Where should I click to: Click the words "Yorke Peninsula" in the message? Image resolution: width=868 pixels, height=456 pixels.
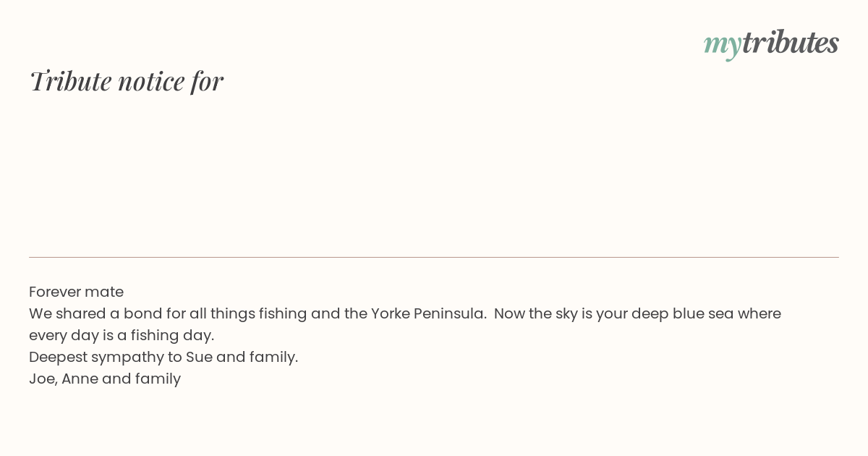[428, 313]
